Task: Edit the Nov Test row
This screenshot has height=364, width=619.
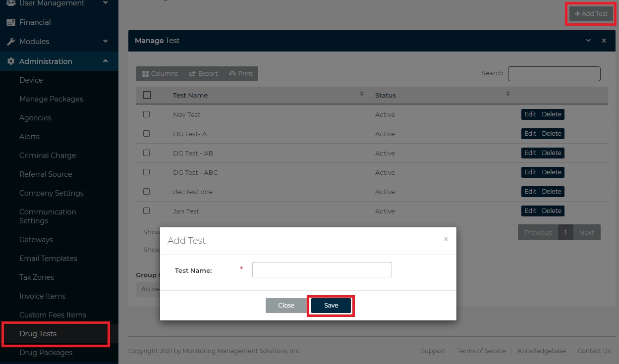Action: [530, 114]
